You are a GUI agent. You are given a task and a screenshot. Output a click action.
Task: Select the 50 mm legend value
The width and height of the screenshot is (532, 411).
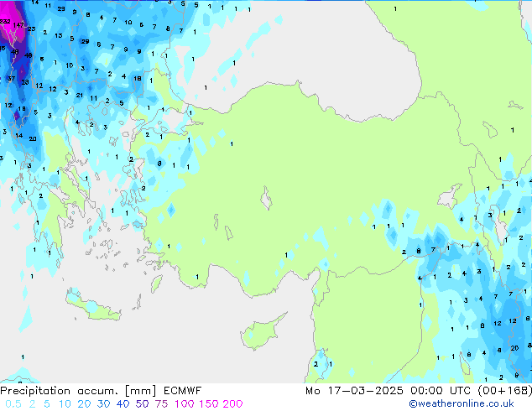pos(142,404)
